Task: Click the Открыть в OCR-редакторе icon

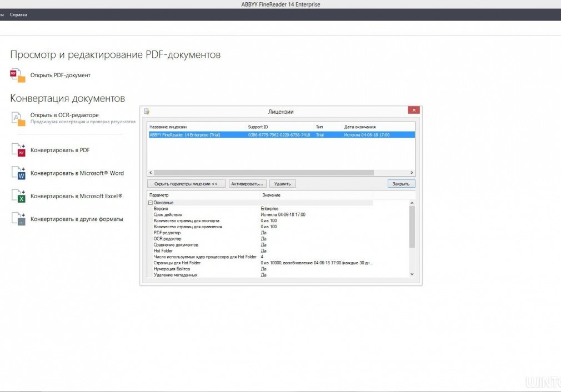Action: click(18, 118)
